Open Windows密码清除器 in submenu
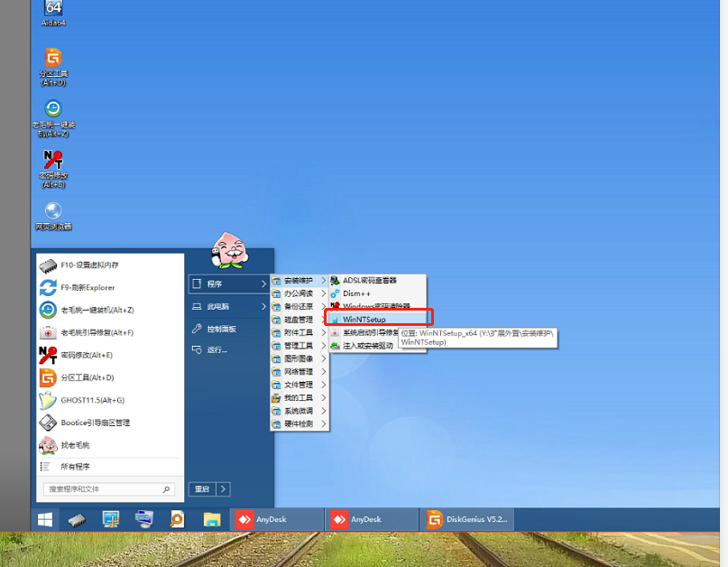The image size is (728, 567). pyautogui.click(x=377, y=306)
